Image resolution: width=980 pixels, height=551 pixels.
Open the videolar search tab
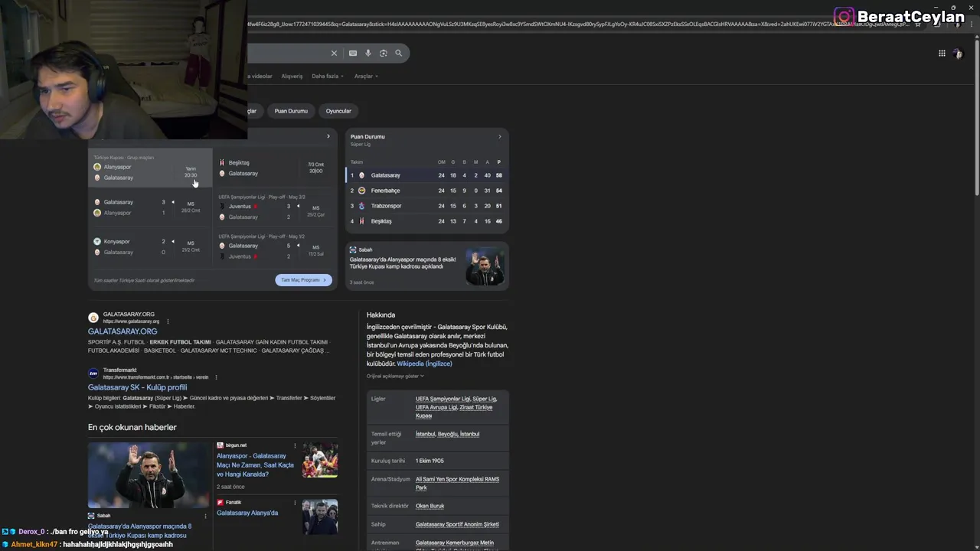pyautogui.click(x=260, y=76)
